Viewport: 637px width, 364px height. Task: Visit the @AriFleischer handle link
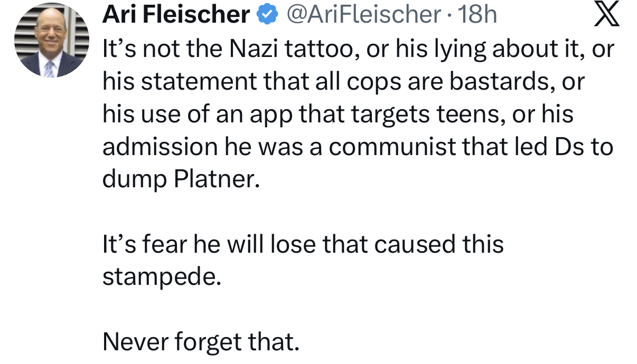[x=363, y=15]
